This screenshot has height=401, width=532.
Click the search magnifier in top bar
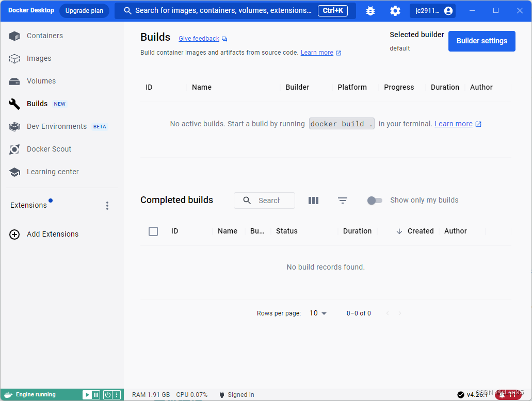127,10
